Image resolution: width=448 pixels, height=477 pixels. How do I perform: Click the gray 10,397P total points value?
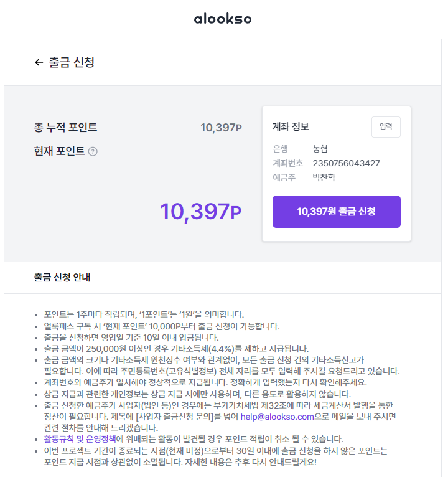(221, 128)
